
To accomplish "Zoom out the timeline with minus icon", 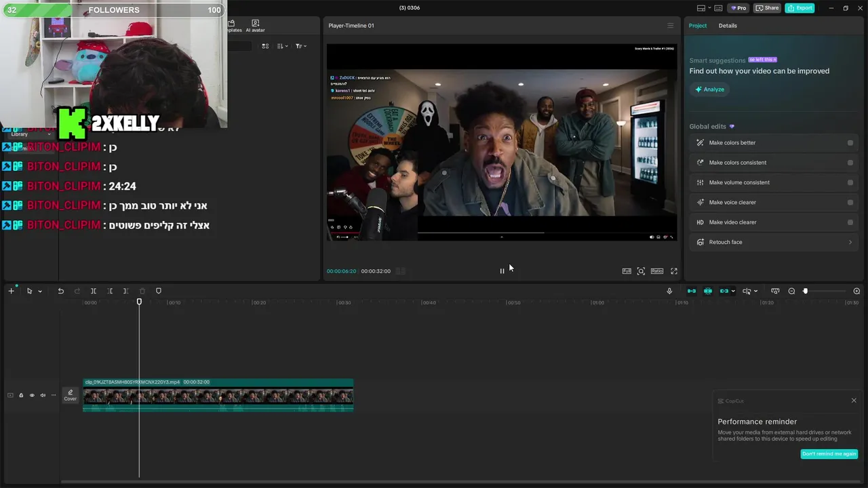I will tap(791, 291).
